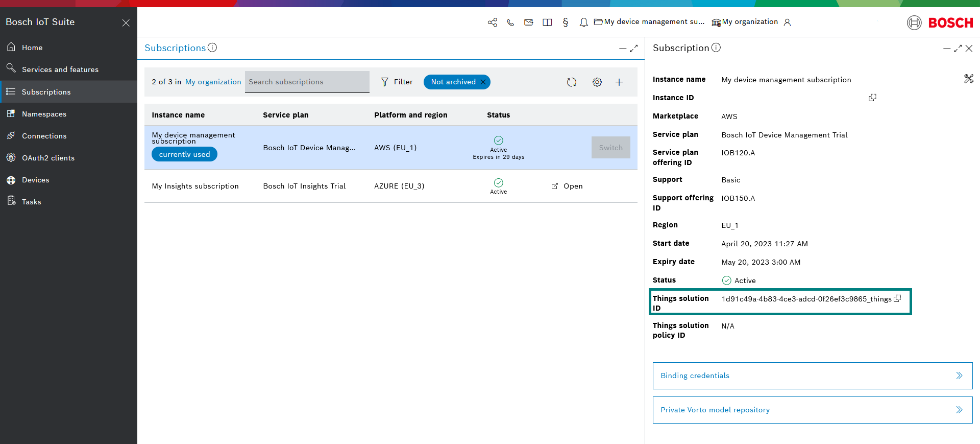Click the Filter funnel button
The width and height of the screenshot is (980, 444).
(x=397, y=82)
